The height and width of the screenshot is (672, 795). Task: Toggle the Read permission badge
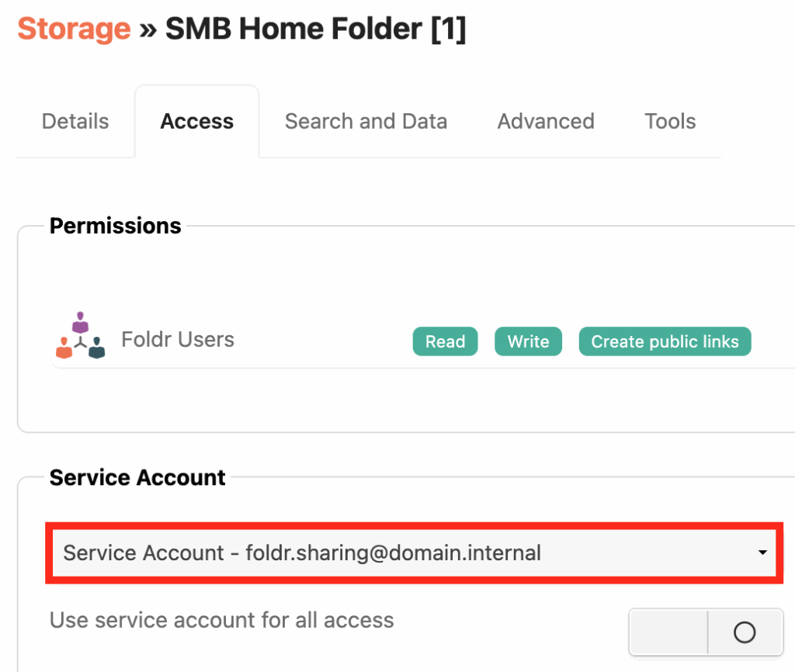click(445, 341)
